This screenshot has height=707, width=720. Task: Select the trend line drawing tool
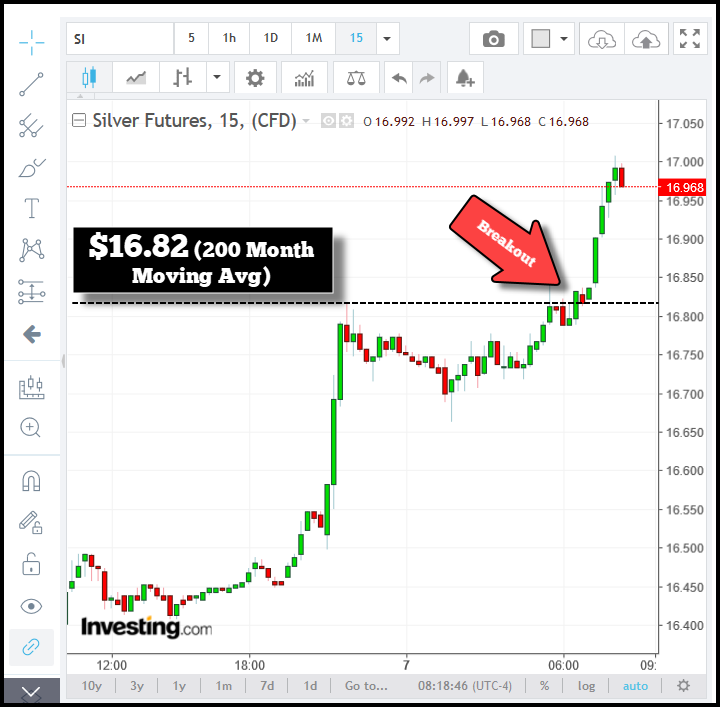point(31,84)
